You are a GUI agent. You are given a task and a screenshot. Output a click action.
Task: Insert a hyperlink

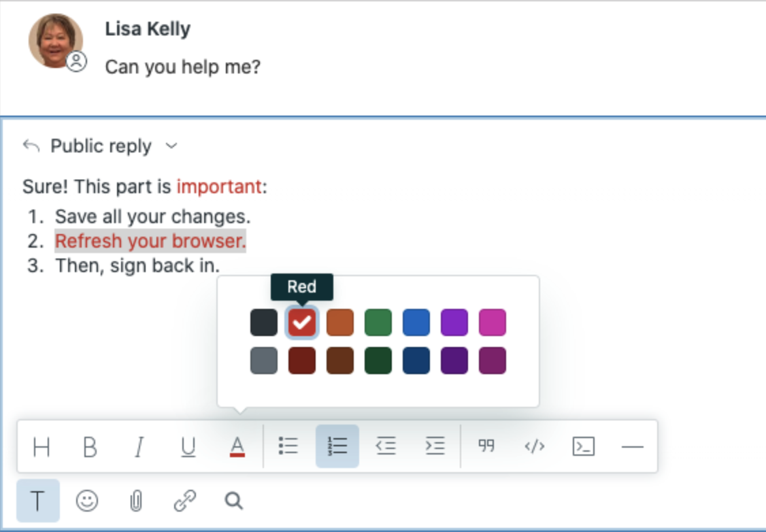coord(184,501)
